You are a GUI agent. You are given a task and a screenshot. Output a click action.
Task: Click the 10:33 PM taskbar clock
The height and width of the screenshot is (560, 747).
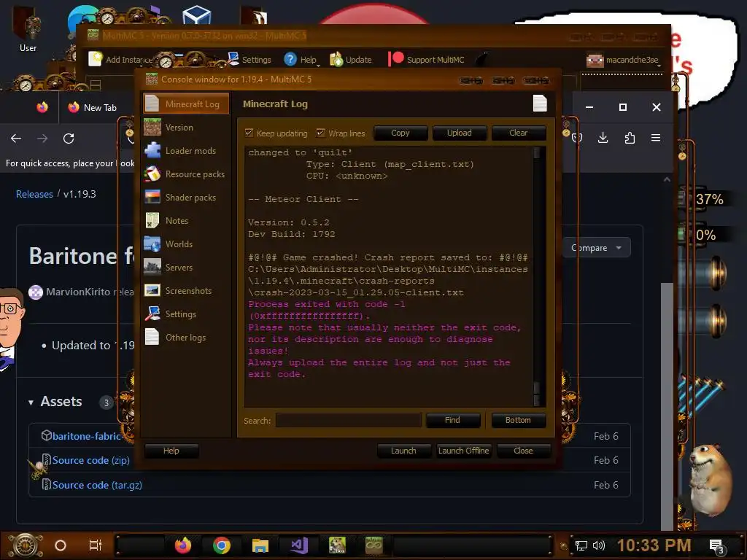pyautogui.click(x=654, y=545)
